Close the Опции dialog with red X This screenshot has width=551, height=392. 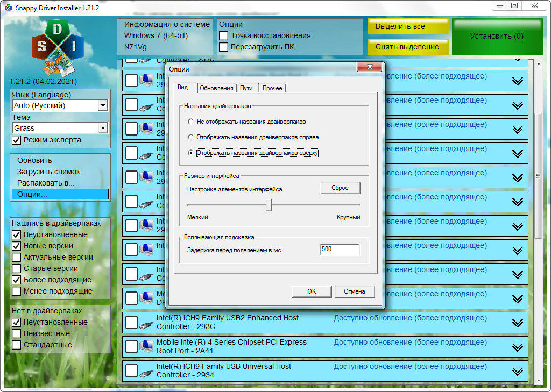[370, 67]
